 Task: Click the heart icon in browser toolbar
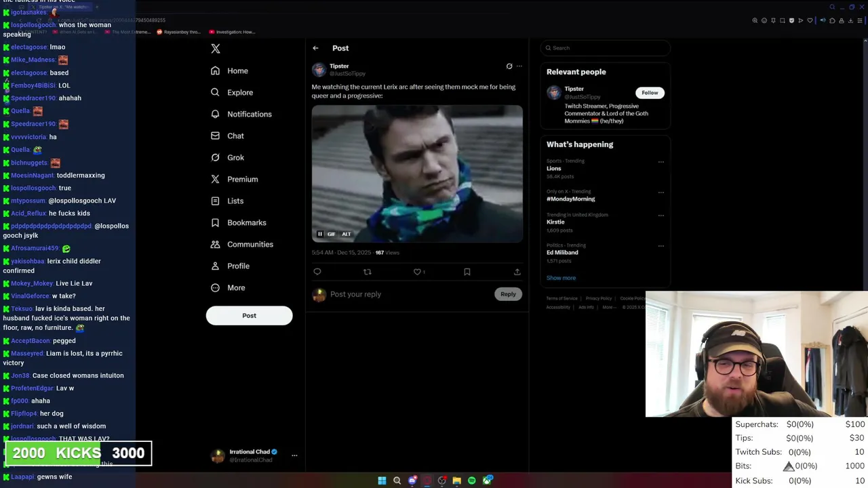[x=810, y=20]
